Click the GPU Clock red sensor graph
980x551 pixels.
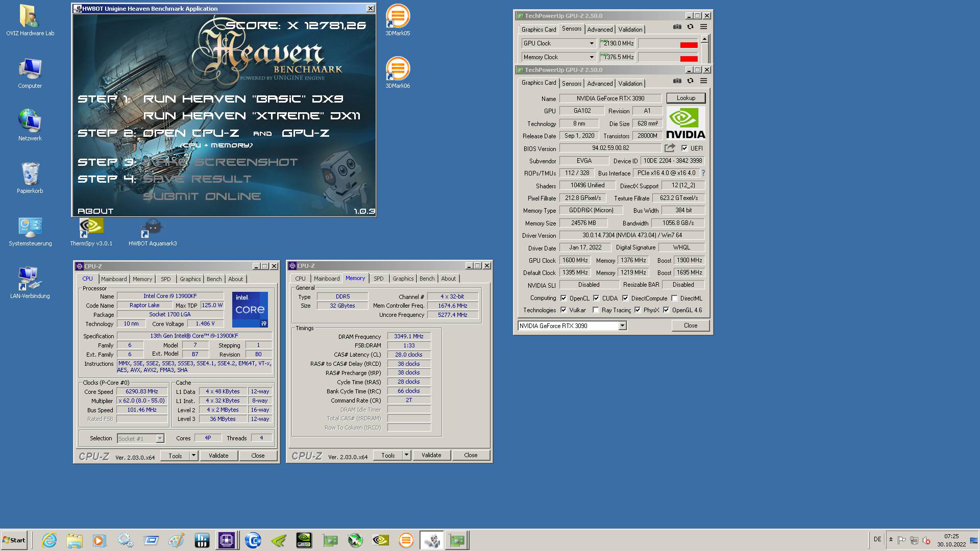click(668, 44)
